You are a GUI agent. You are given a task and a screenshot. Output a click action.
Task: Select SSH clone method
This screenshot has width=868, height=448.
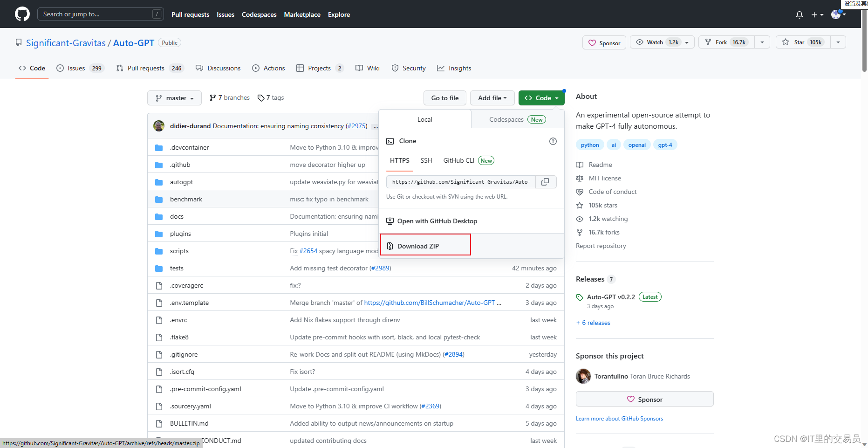(426, 160)
